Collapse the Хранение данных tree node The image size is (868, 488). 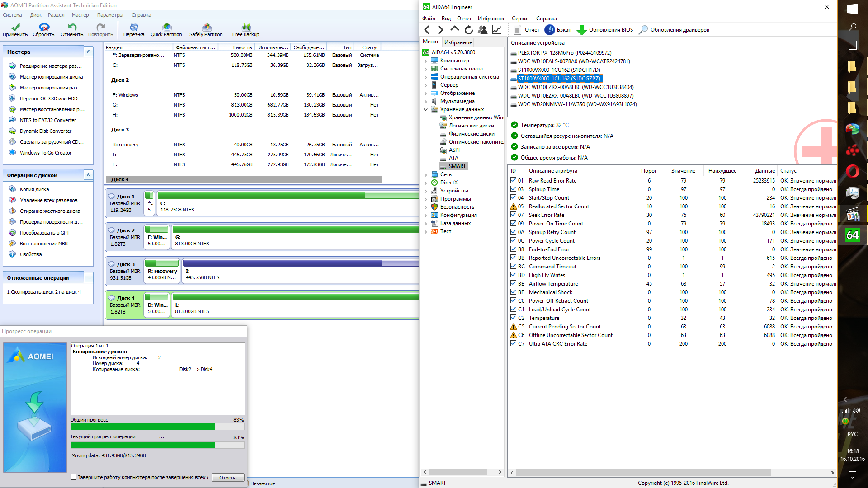[426, 109]
